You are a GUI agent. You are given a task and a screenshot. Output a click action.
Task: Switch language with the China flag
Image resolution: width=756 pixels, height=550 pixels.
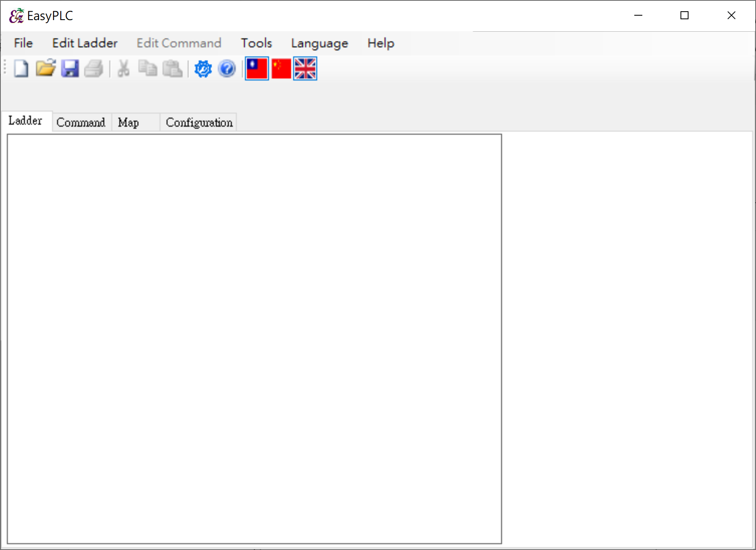(281, 69)
